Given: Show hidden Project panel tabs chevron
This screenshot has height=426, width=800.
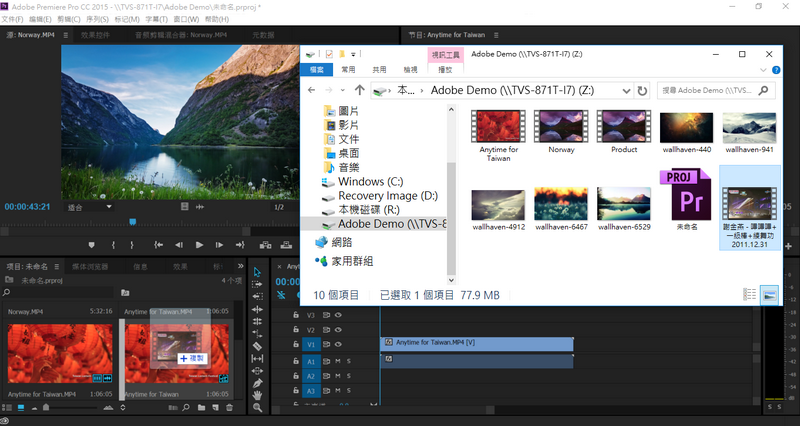Looking at the screenshot, I should click(240, 266).
